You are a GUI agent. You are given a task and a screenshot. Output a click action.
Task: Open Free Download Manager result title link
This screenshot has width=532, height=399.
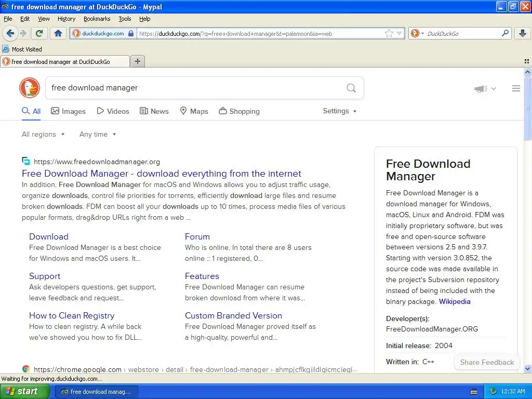pyautogui.click(x=161, y=174)
